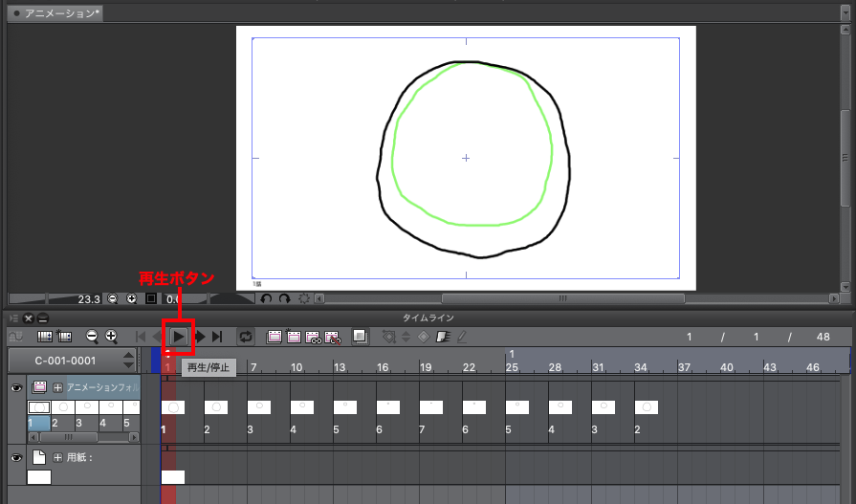Viewport: 856px width, 504px height.
Task: Click the new timeline icon with asterisk
Action: [x=64, y=337]
